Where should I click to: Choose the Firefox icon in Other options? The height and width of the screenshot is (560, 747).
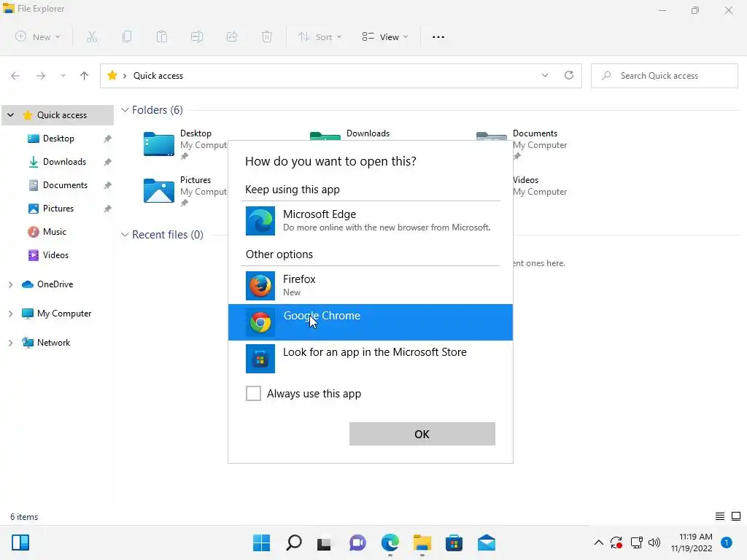pos(260,286)
